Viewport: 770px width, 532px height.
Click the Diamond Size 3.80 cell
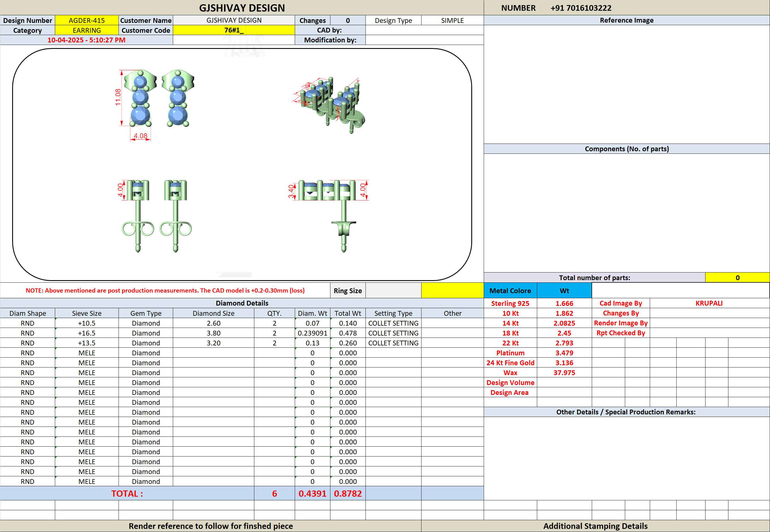click(x=213, y=333)
